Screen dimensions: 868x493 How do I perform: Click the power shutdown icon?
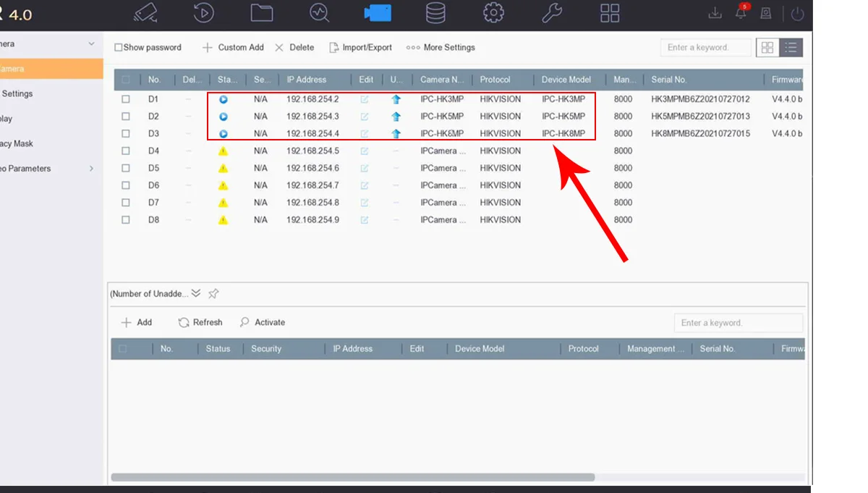[x=797, y=14]
